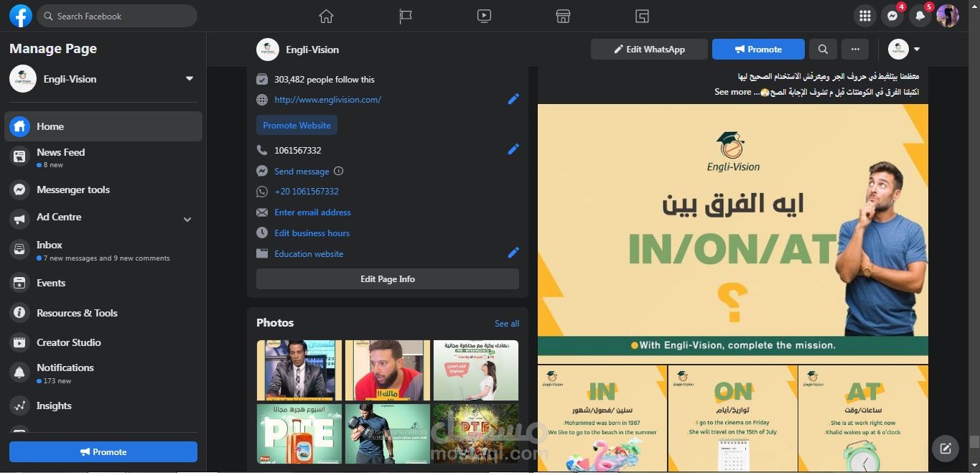The image size is (980, 473).
Task: Click in the Search Facebook field
Action: [x=117, y=16]
